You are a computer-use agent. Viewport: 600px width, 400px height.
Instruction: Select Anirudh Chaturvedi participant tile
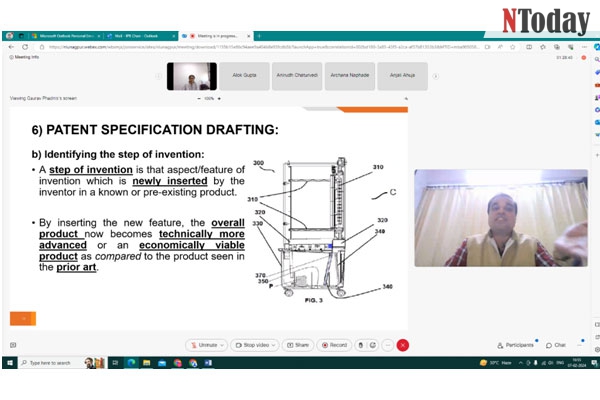coord(297,76)
